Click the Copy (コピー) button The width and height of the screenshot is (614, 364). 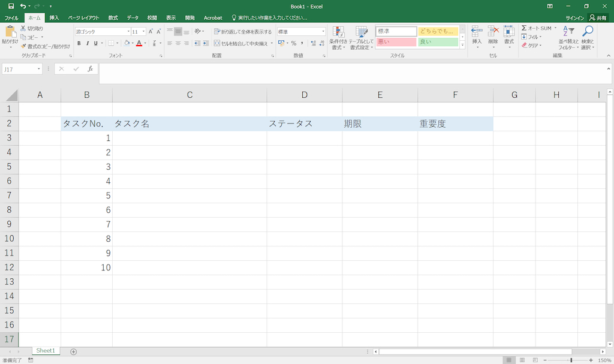[x=30, y=37]
